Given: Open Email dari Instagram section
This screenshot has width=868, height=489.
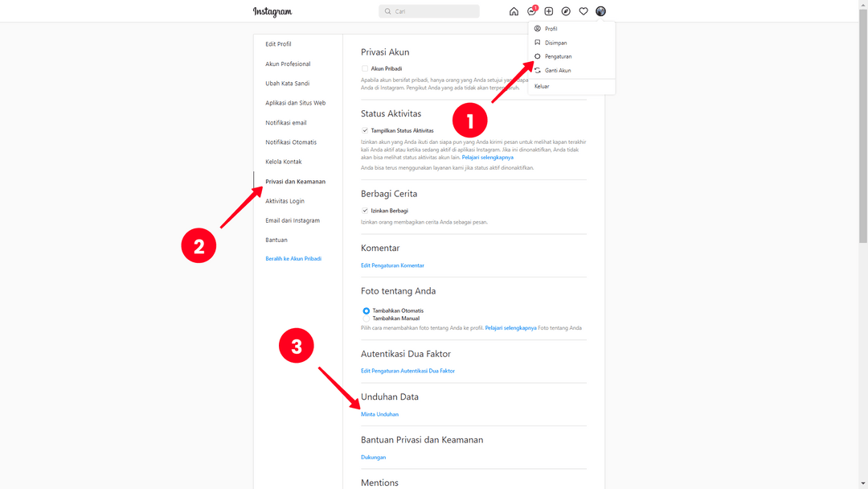Looking at the screenshot, I should pyautogui.click(x=293, y=220).
